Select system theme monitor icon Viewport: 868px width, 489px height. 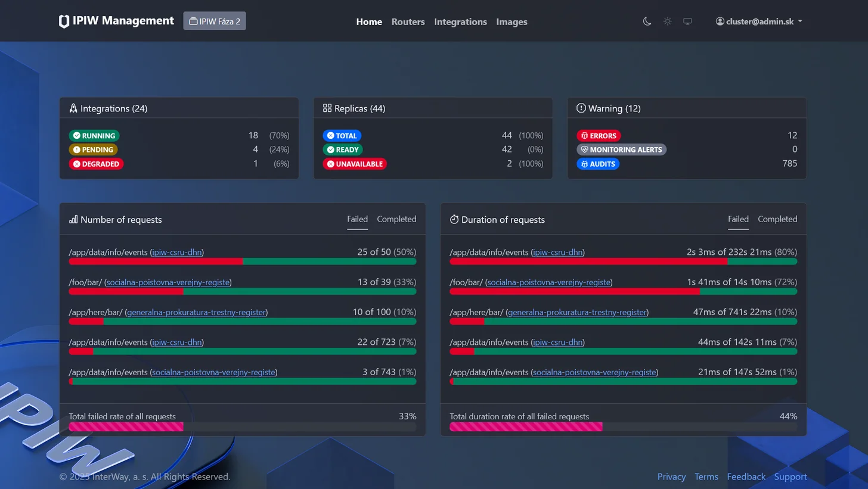(x=687, y=21)
